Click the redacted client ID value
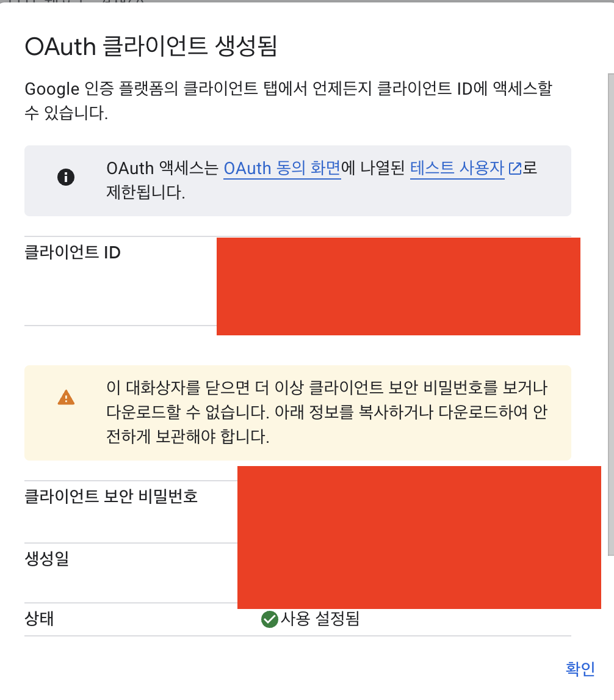The width and height of the screenshot is (614, 700). coord(398,286)
